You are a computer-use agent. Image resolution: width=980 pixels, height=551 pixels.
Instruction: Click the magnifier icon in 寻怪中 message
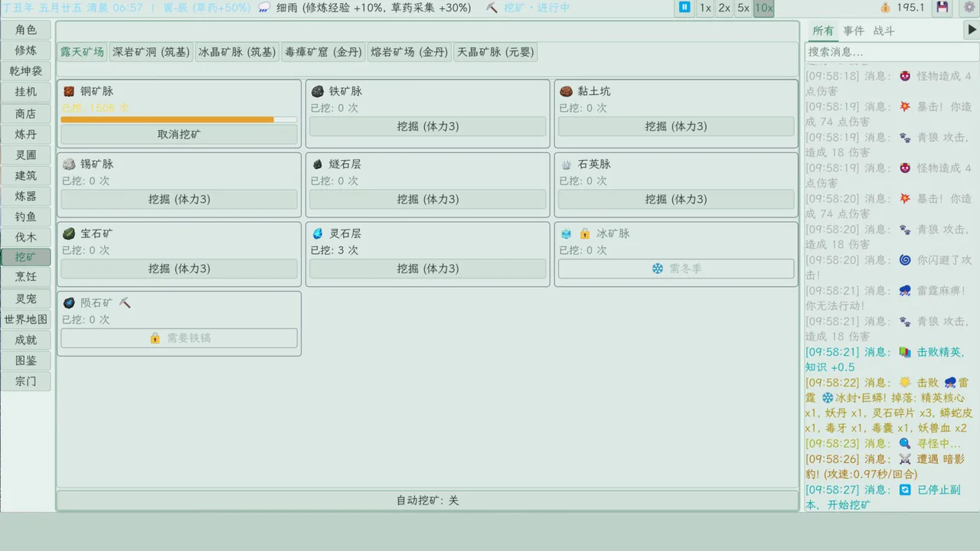click(905, 444)
